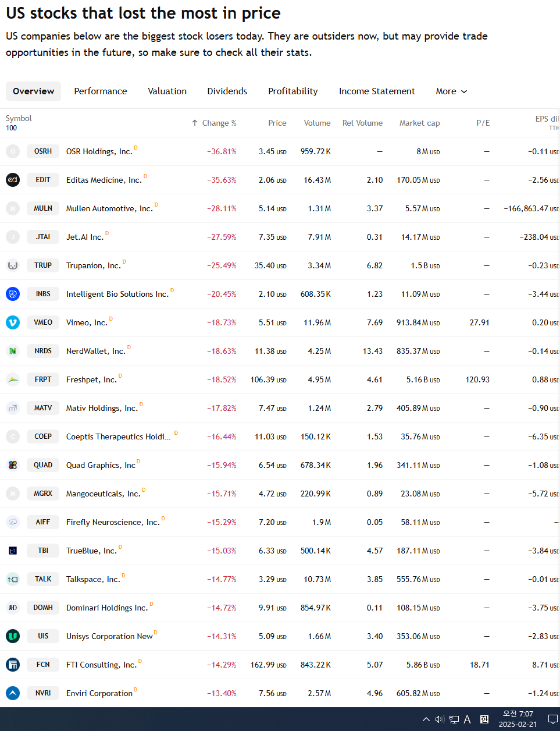The width and height of the screenshot is (560, 731).
Task: Click FTI Consulting's 162.99 USD price
Action: (x=268, y=665)
